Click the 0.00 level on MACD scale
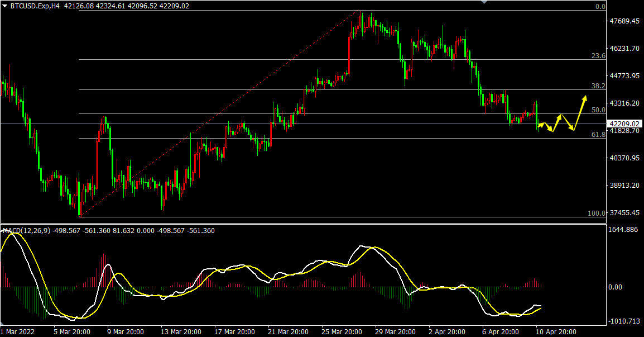Image resolution: width=644 pixels, height=337 pixels. 616,287
